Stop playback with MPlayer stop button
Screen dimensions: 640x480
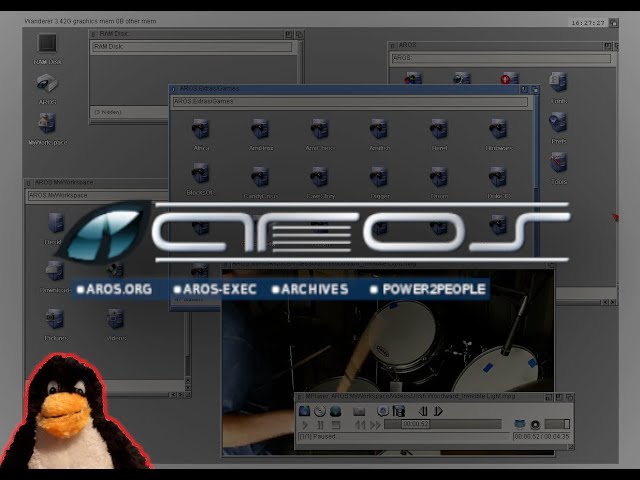(336, 425)
